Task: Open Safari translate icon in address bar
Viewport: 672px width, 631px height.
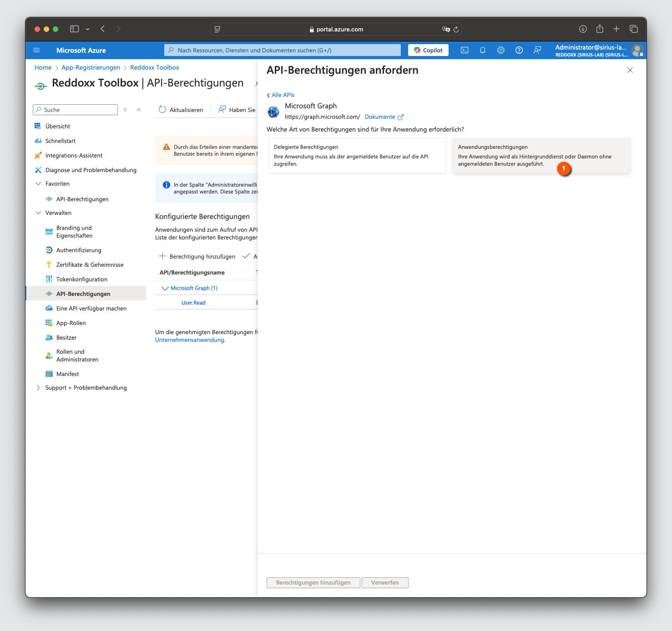Action: click(x=446, y=29)
